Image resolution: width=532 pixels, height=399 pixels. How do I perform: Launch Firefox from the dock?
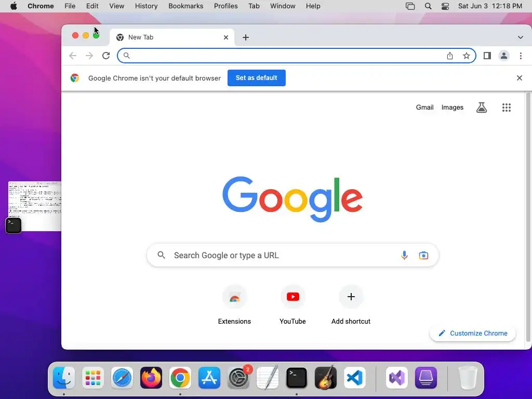point(151,378)
